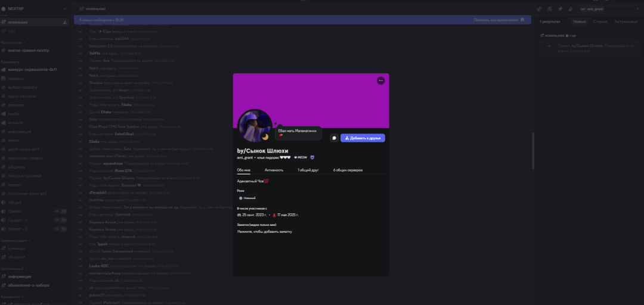Open the search result message card

pos(590,48)
